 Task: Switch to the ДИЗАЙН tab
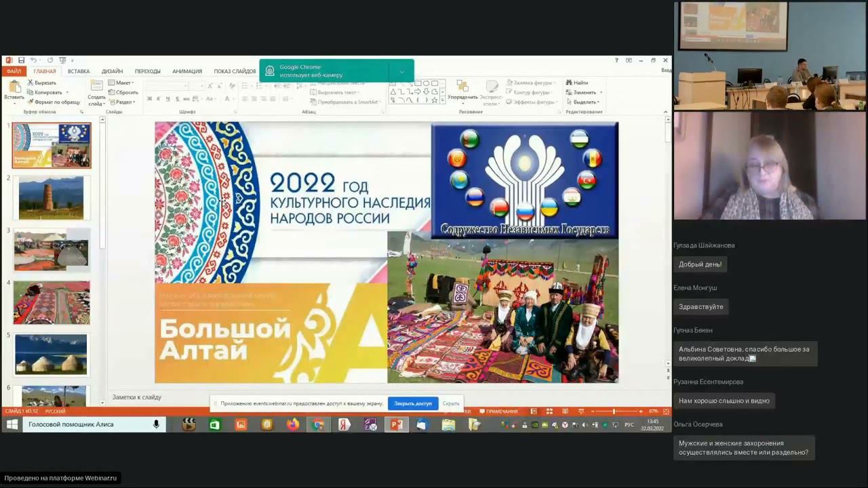pos(113,71)
